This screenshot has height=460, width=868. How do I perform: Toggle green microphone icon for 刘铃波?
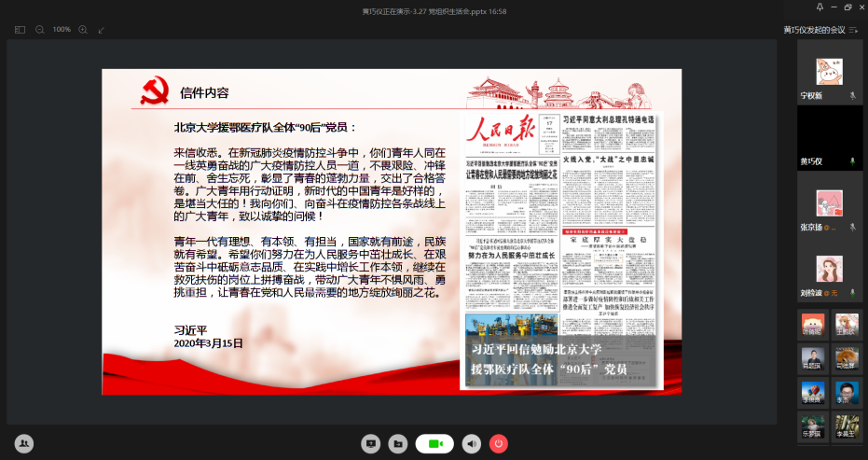click(x=853, y=293)
